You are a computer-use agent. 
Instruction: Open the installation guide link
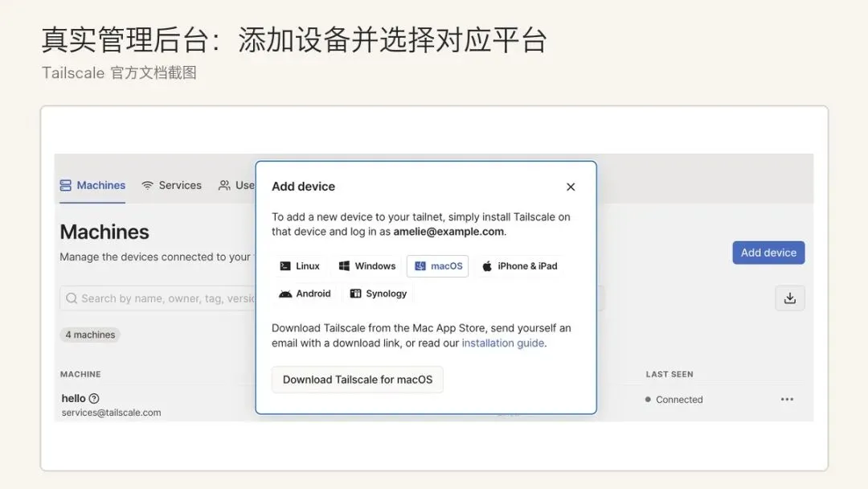503,343
